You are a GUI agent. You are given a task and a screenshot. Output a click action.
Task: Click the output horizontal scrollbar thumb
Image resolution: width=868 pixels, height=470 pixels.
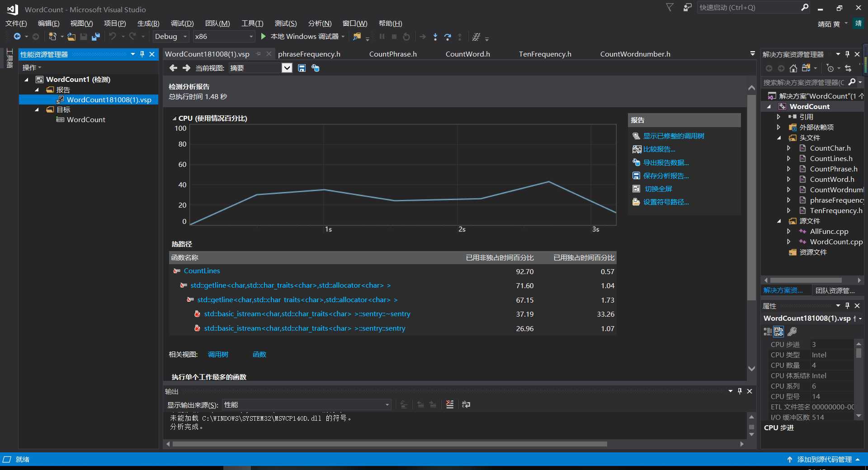390,444
